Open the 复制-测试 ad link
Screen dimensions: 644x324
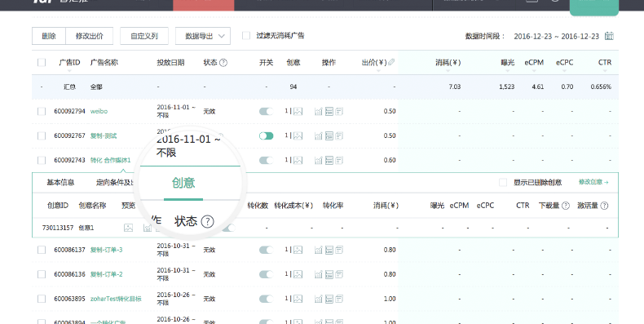click(x=104, y=135)
